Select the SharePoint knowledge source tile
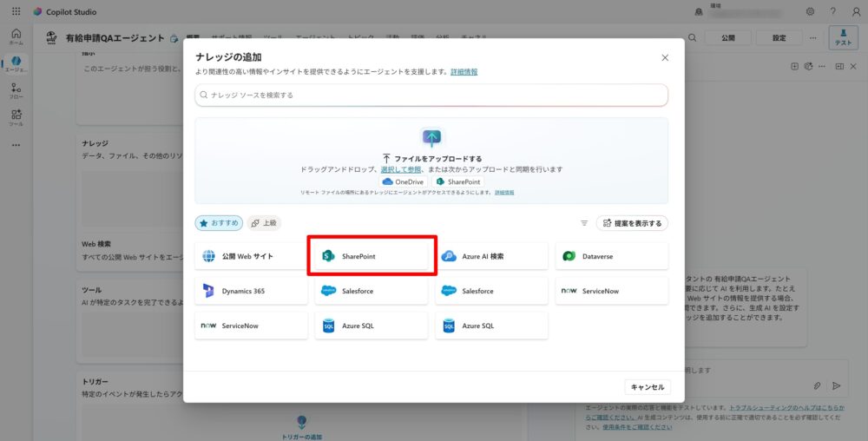This screenshot has width=868, height=441. [372, 256]
